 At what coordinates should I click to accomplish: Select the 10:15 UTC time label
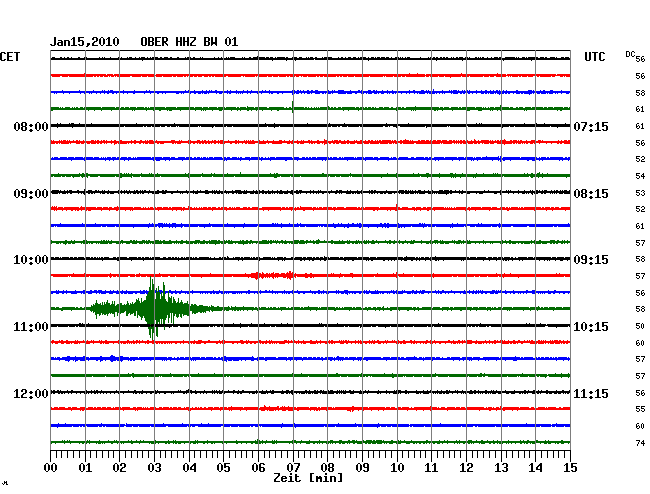(x=591, y=327)
